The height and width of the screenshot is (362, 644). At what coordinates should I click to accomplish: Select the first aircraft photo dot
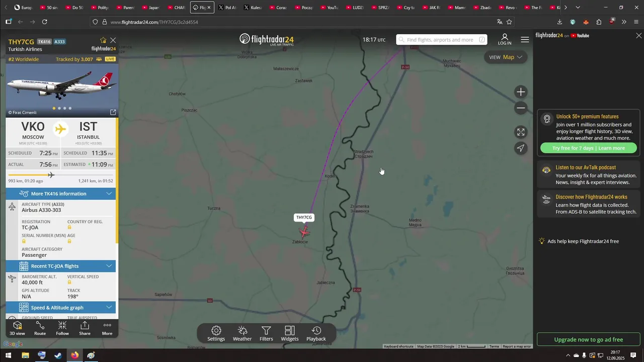pos(54,108)
